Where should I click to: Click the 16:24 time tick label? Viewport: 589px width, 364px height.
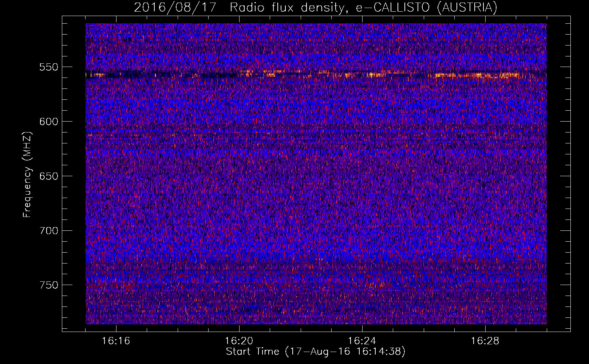[362, 341]
